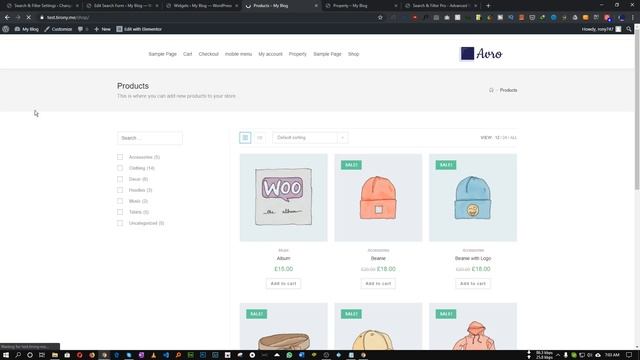Open the Beanie with Logo title link
640x360 pixels.
473,258
